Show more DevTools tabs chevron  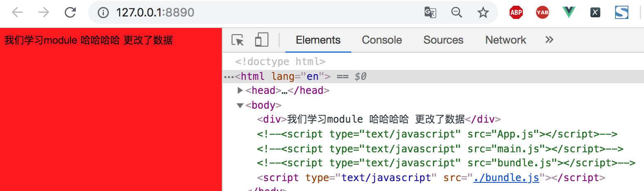549,40
